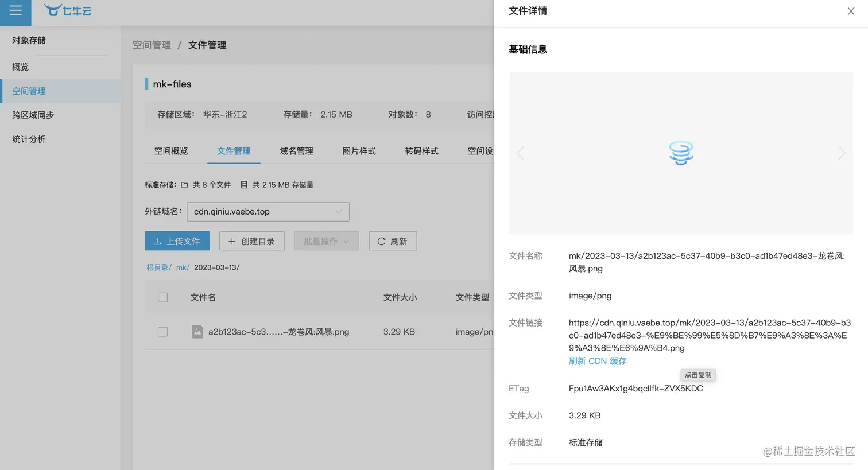Image resolution: width=868 pixels, height=470 pixels.
Task: Navigate to 根目录/ path link
Action: (159, 267)
